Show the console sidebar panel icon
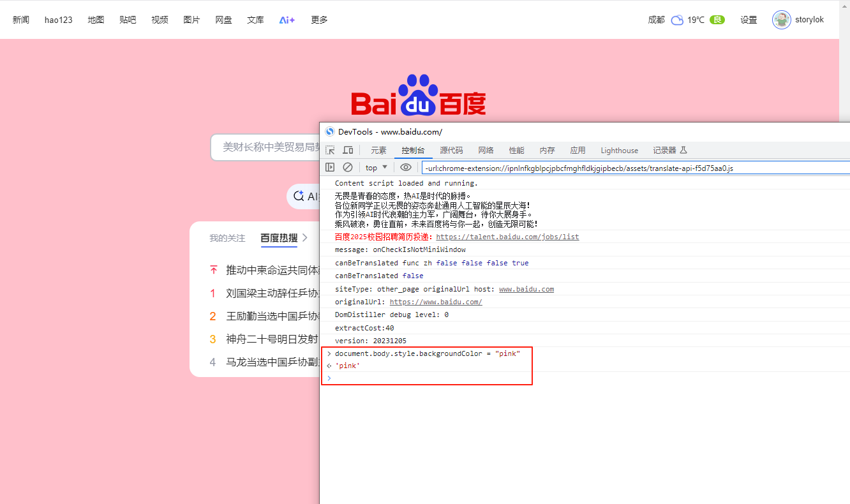 tap(330, 167)
